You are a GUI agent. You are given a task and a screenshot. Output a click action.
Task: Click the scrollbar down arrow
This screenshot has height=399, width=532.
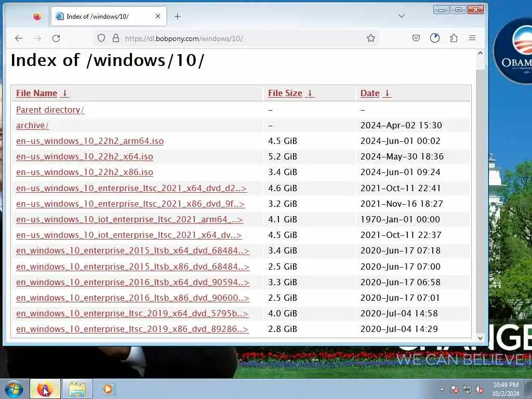[x=480, y=338]
